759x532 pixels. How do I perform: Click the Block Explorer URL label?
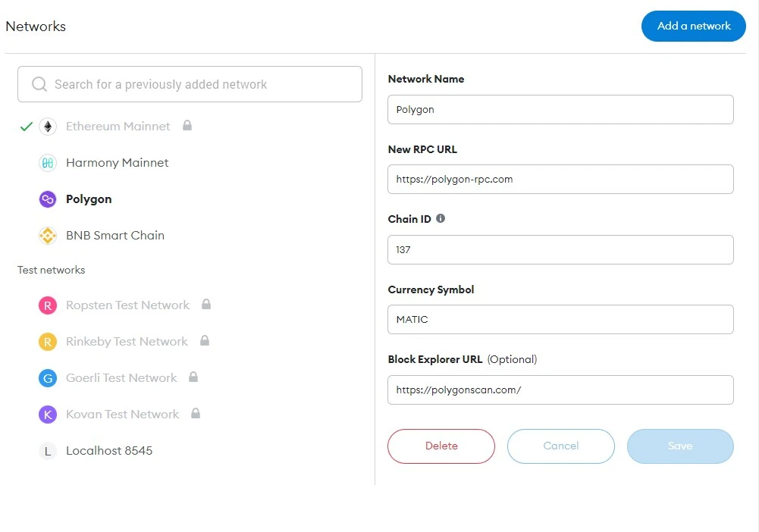click(x=434, y=359)
